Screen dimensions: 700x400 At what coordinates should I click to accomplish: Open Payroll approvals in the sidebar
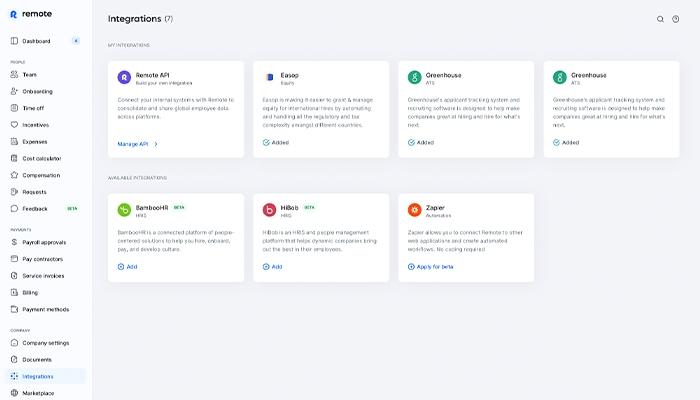coord(45,242)
